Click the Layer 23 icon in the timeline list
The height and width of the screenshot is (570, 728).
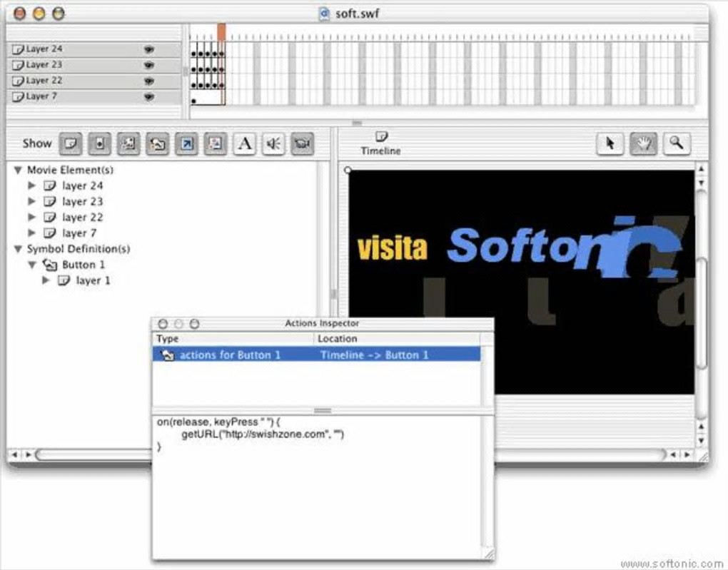pos(18,65)
